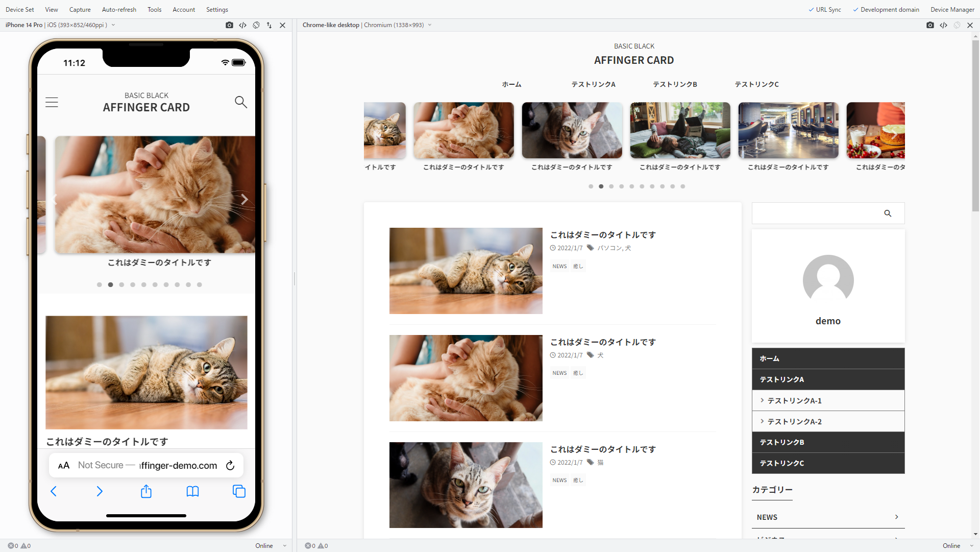980x552 pixels.
Task: Open Device Manager
Action: point(952,10)
